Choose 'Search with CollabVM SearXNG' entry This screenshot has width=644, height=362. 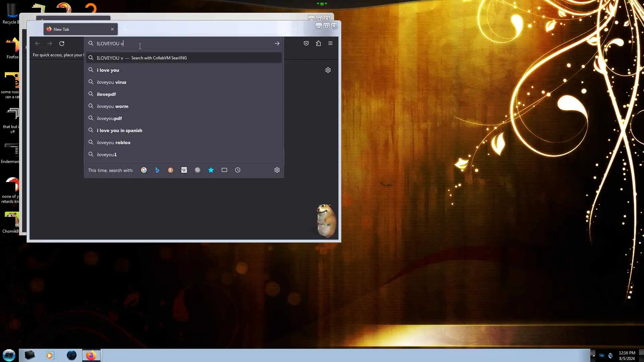159,58
